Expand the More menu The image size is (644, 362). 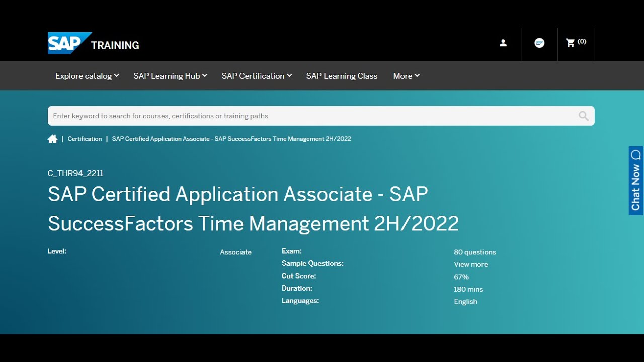coord(406,76)
